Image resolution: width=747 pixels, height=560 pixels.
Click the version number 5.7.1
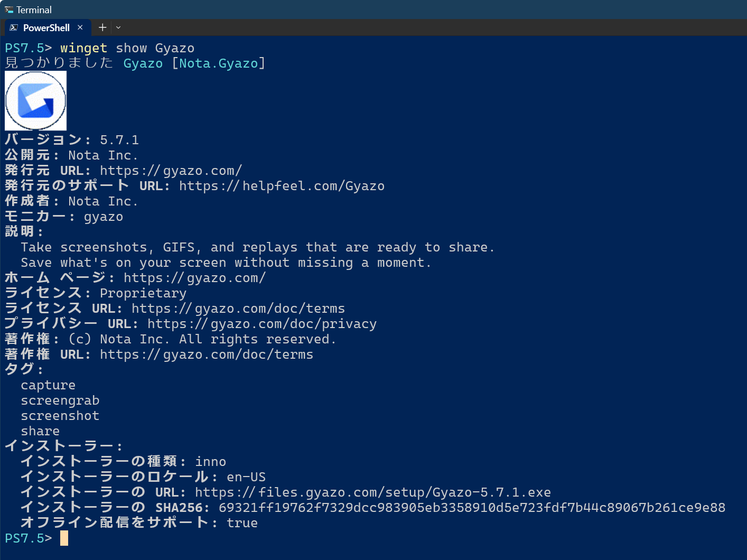point(119,140)
